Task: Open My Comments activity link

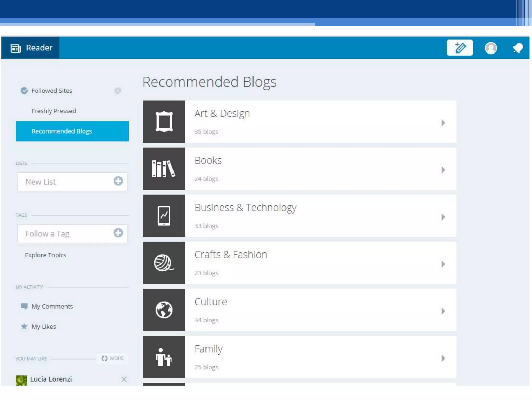Action: [x=52, y=307]
